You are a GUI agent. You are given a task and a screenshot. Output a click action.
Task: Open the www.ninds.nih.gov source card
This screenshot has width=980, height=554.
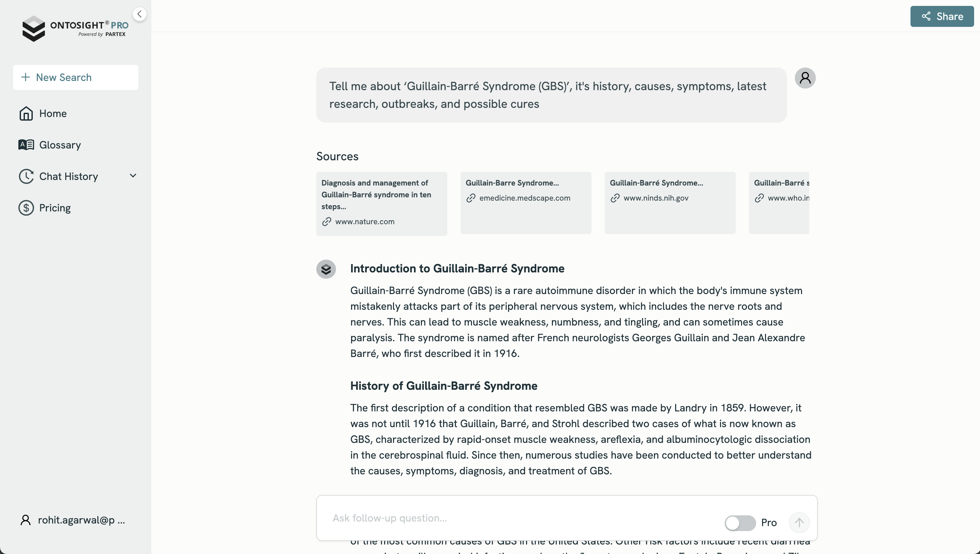670,203
